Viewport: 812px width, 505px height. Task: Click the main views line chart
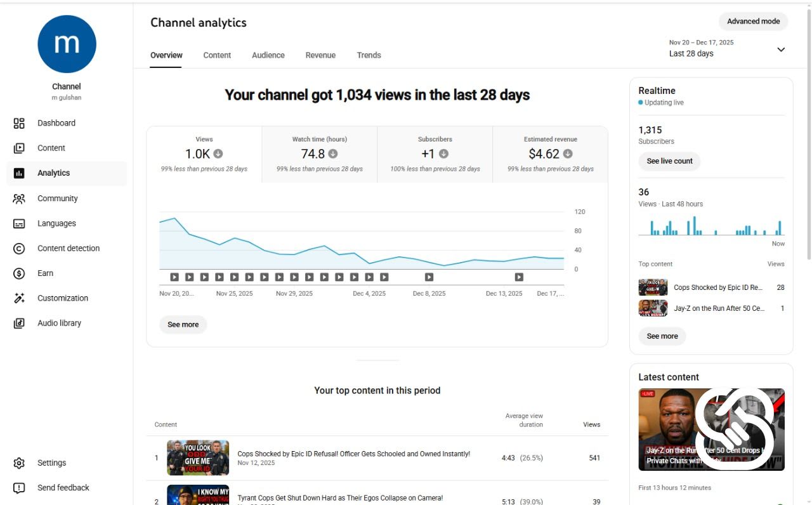tap(361, 242)
